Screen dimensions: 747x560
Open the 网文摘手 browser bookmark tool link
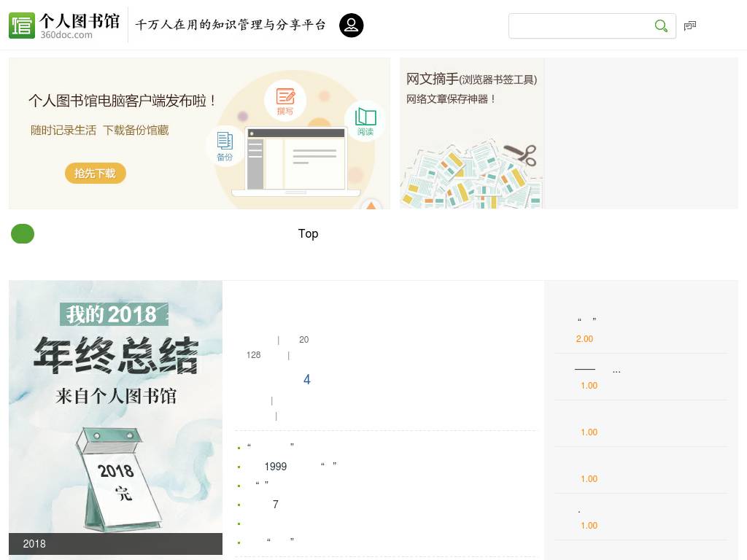[472, 79]
